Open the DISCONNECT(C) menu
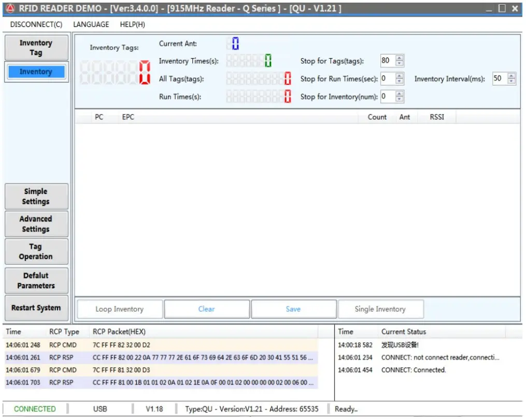The height and width of the screenshot is (420, 526). point(36,24)
